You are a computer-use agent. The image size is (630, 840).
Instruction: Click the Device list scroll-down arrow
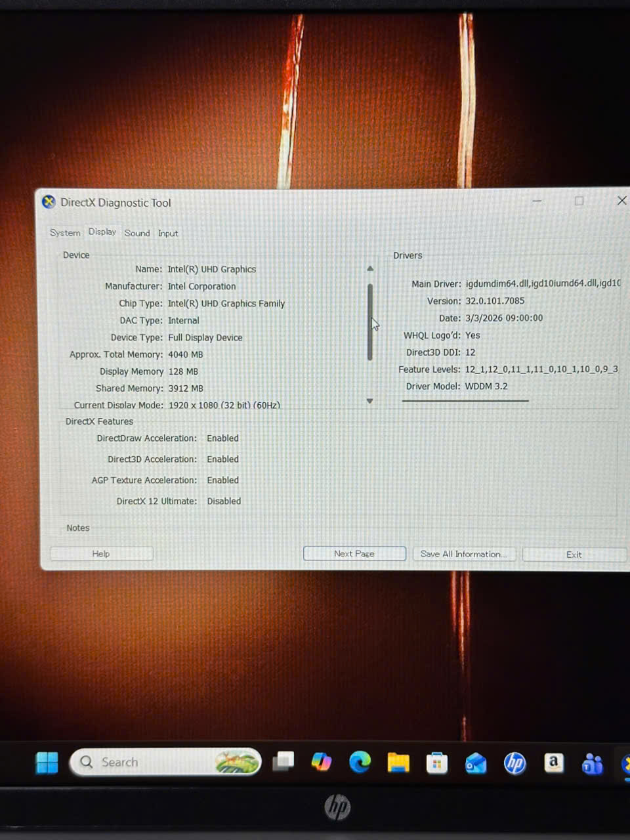point(370,401)
